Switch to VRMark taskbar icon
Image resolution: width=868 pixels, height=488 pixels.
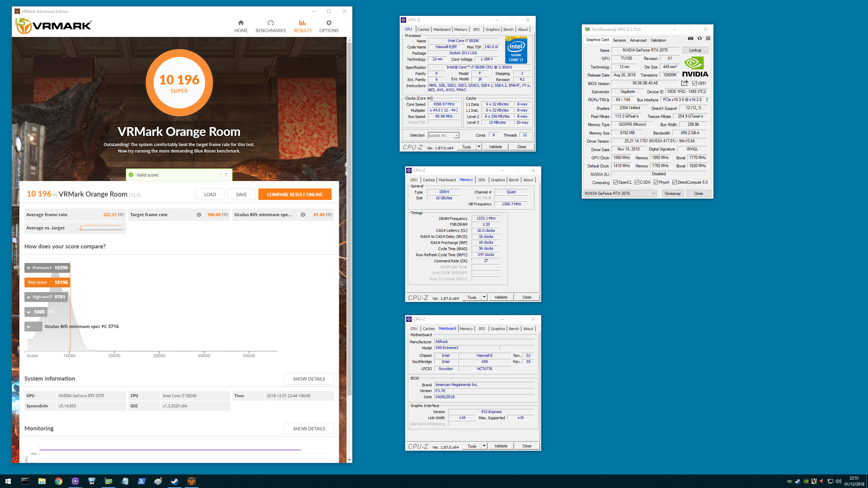(191, 481)
